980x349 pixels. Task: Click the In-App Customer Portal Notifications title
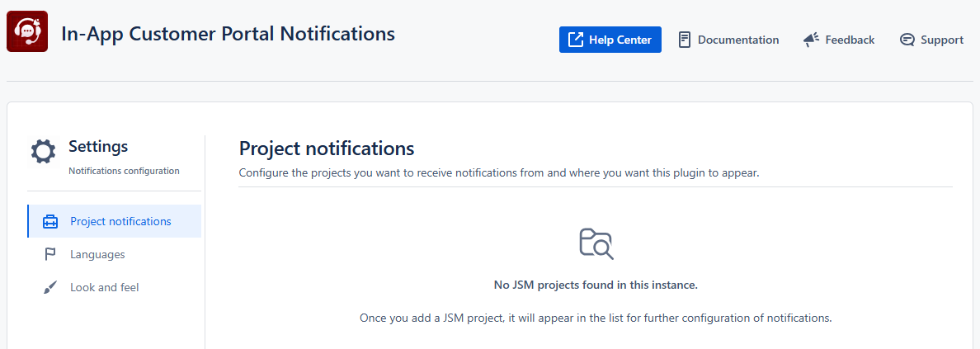pyautogui.click(x=229, y=33)
